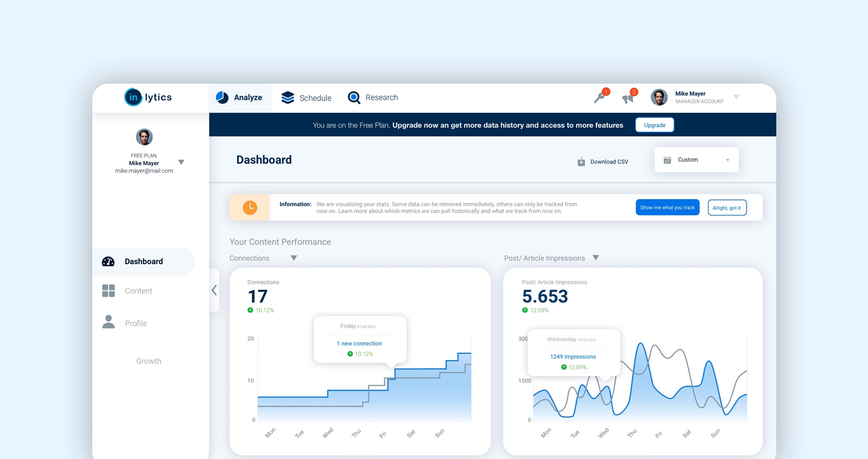Click the '1249 Impressions' tooltip text
The height and width of the screenshot is (459, 868).
573,356
